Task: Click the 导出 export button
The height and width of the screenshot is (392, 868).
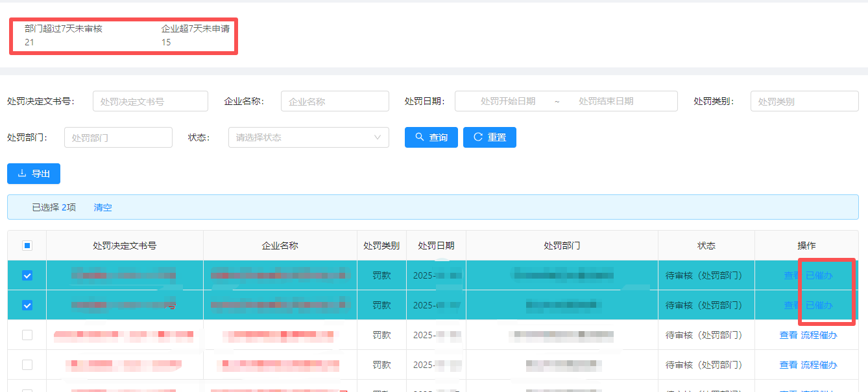Action: [x=34, y=174]
